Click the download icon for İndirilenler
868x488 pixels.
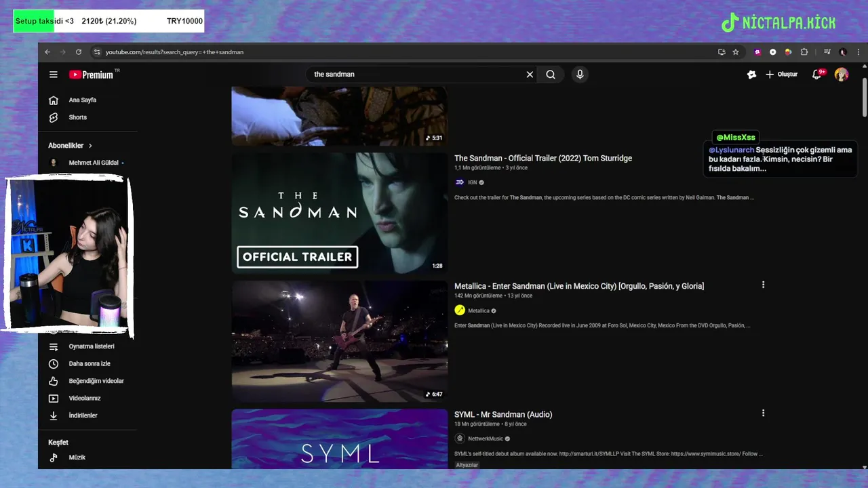click(54, 415)
